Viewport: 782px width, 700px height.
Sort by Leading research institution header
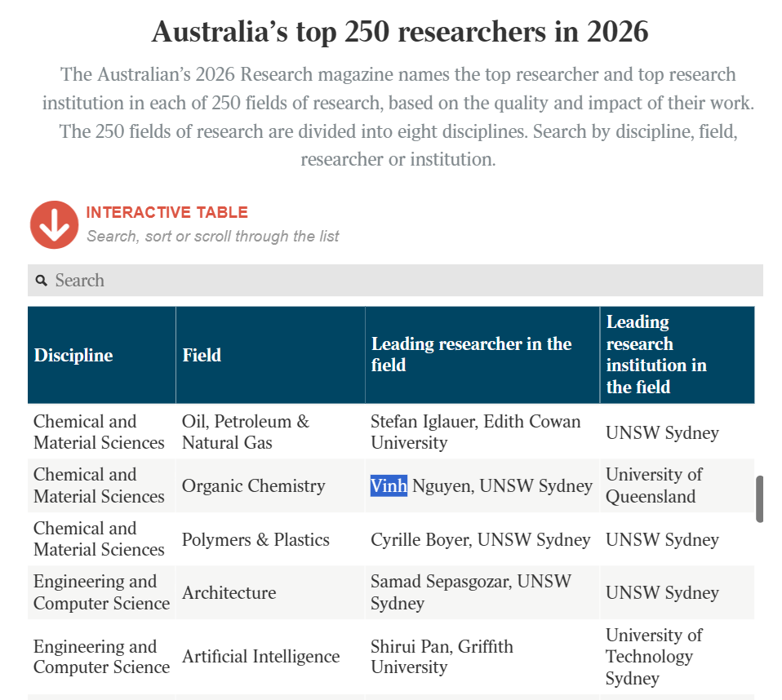655,355
